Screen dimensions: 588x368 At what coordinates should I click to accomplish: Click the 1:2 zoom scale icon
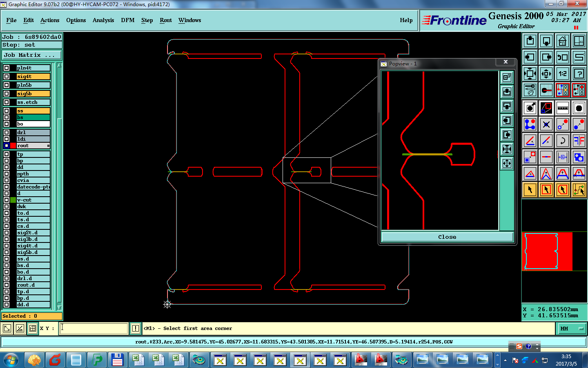pyautogui.click(x=562, y=74)
